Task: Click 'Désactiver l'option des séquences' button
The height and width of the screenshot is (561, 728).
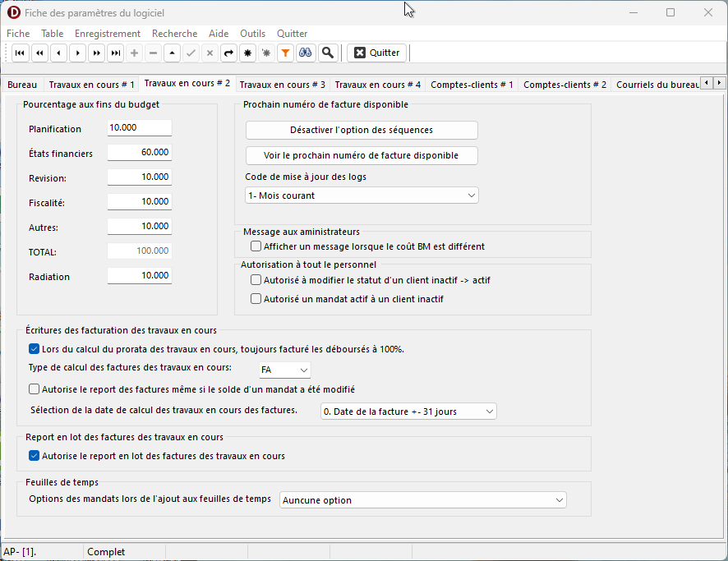Action: (362, 130)
